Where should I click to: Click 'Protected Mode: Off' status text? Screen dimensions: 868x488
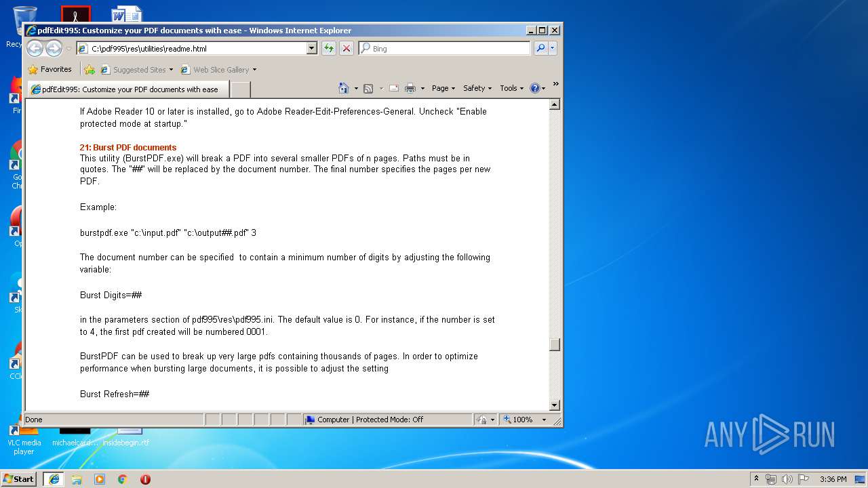(389, 420)
